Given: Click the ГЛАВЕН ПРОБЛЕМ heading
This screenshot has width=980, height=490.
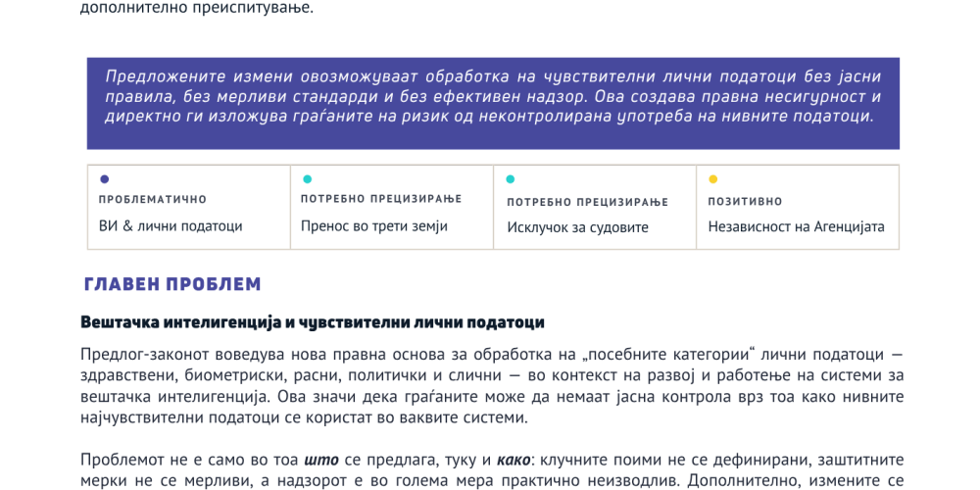Looking at the screenshot, I should pyautogui.click(x=172, y=285).
